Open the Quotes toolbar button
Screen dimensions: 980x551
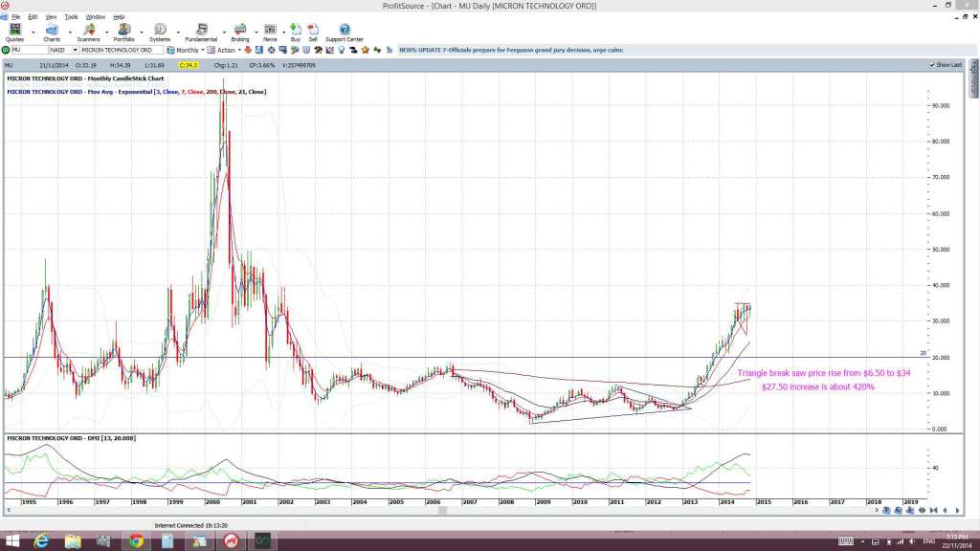[x=14, y=33]
